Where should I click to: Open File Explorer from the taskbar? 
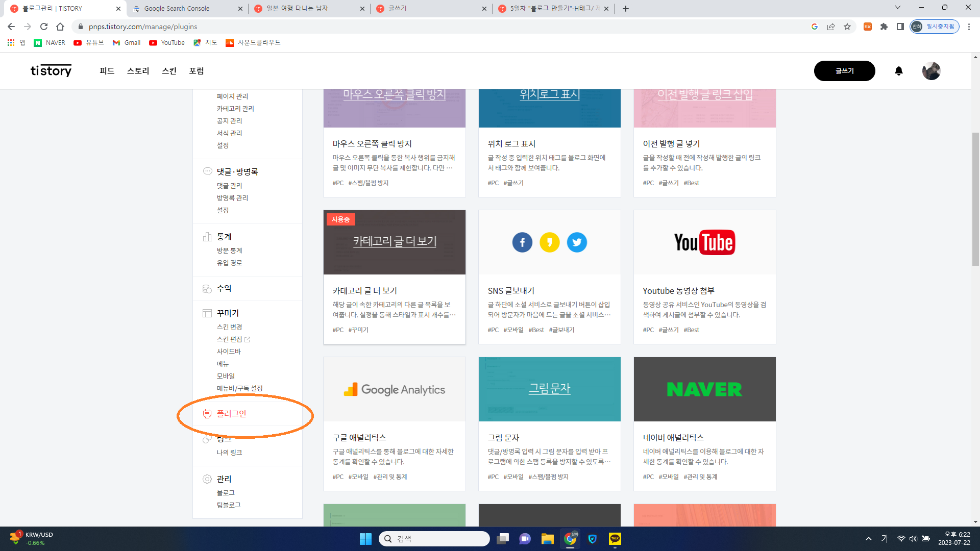[x=548, y=539]
